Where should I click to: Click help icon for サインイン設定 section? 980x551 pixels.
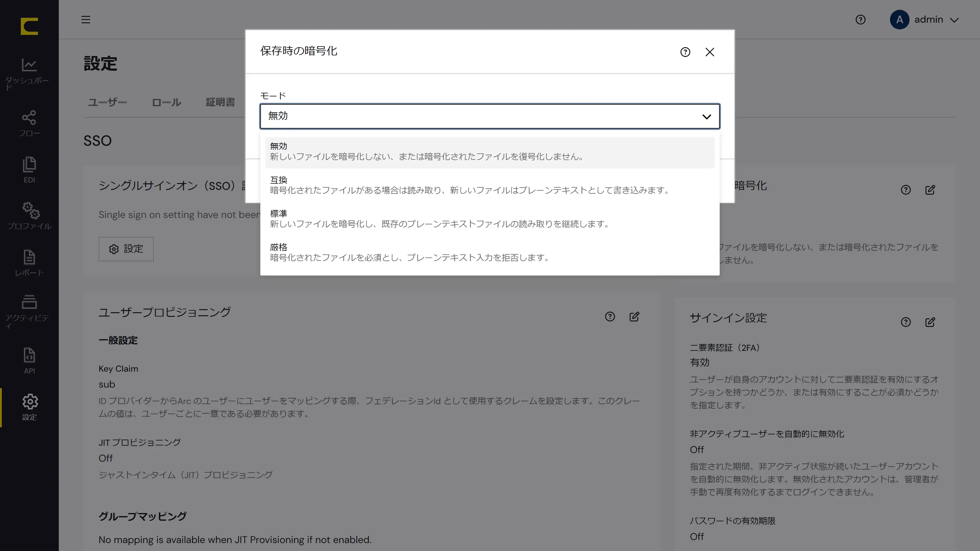906,322
